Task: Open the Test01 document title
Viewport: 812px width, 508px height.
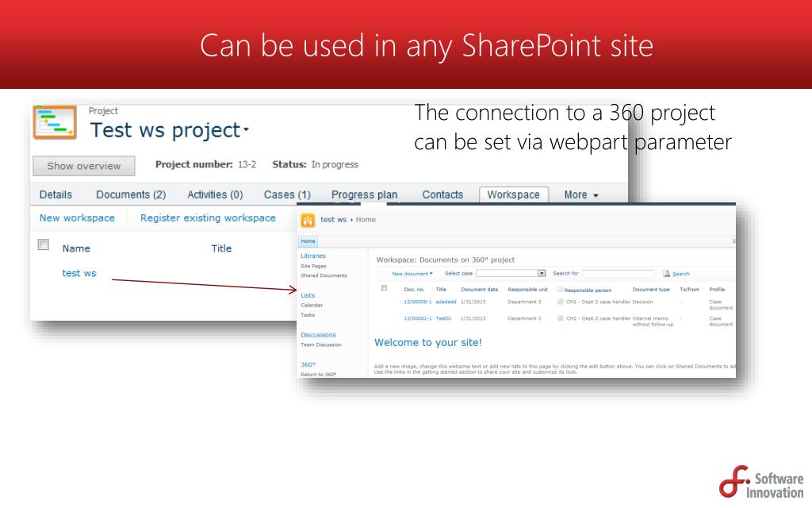Action: [443, 318]
